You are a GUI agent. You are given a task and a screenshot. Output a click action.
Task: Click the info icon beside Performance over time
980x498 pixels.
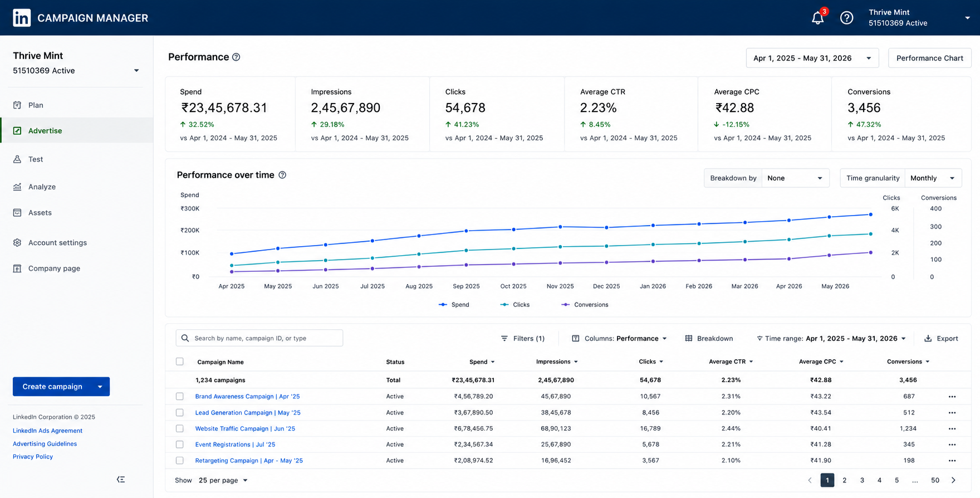[282, 175]
